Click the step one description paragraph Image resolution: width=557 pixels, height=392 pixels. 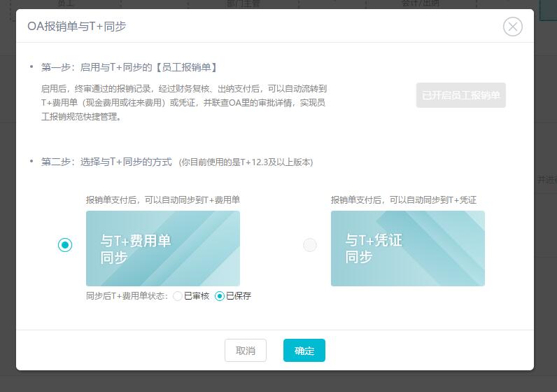point(183,103)
